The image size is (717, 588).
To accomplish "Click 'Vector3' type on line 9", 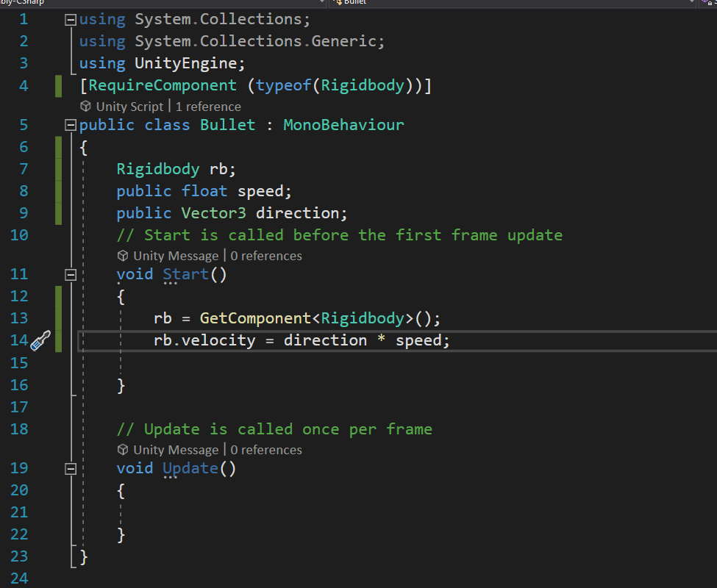I will [x=213, y=213].
